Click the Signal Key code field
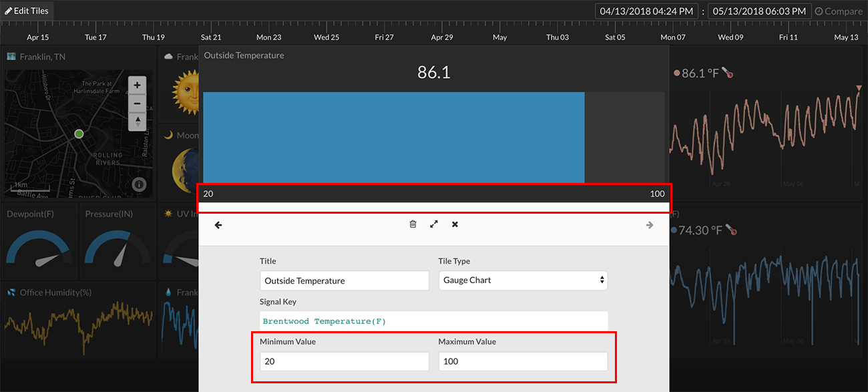 433,321
